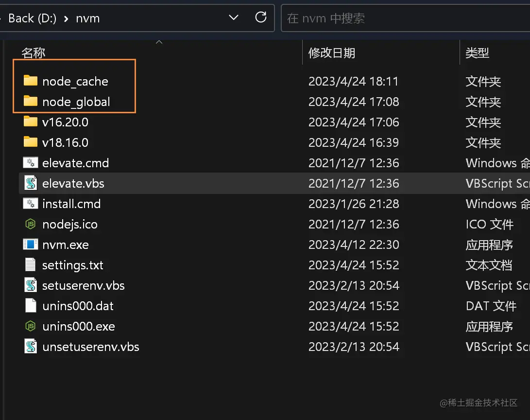Click the nvm.exe application icon

(31, 244)
